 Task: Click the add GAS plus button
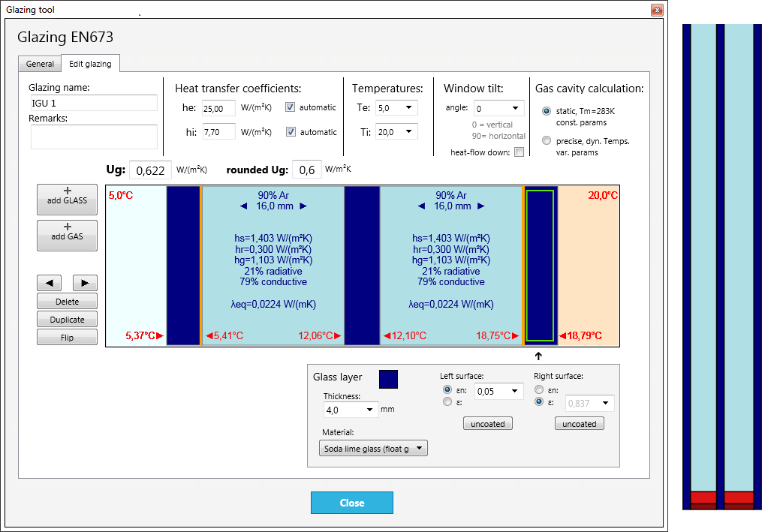point(67,236)
